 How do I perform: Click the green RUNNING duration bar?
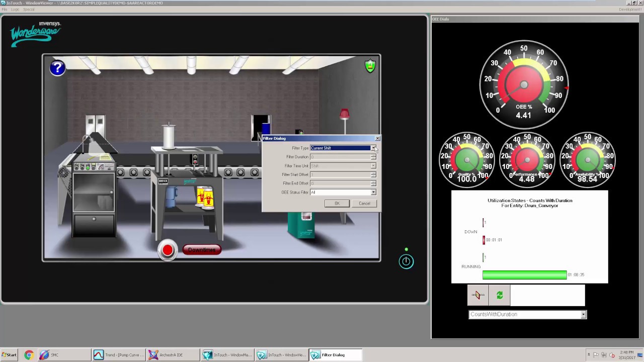point(524,275)
